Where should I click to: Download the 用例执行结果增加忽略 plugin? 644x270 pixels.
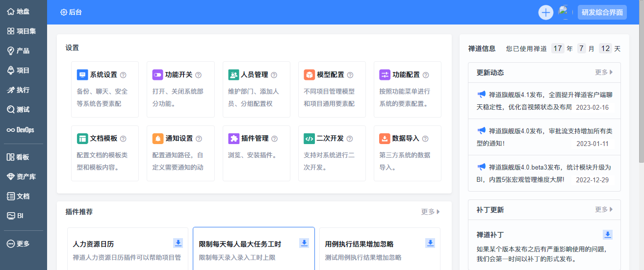(430, 243)
